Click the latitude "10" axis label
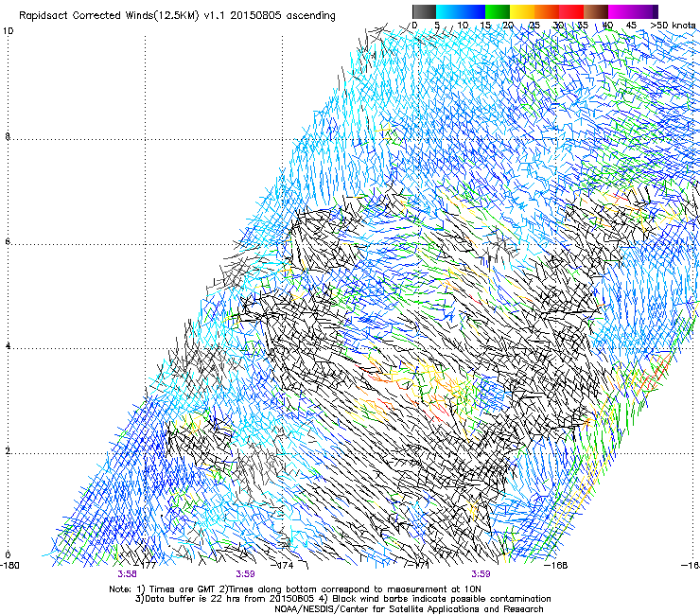This screenshot has width=700, height=615. tap(8, 31)
